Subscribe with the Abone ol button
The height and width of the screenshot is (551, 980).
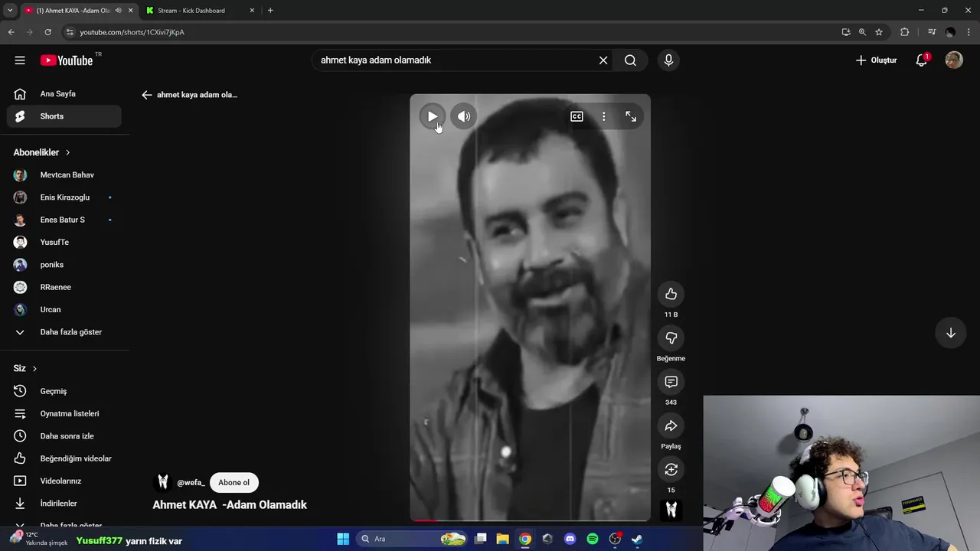[x=234, y=483]
